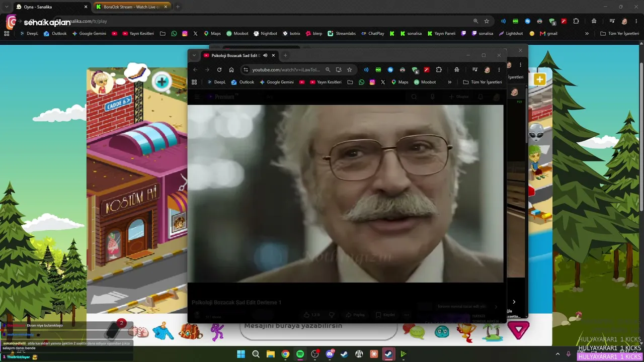Open the tab search dropdown in YouTube window
This screenshot has width=644, height=362.
[194, 55]
